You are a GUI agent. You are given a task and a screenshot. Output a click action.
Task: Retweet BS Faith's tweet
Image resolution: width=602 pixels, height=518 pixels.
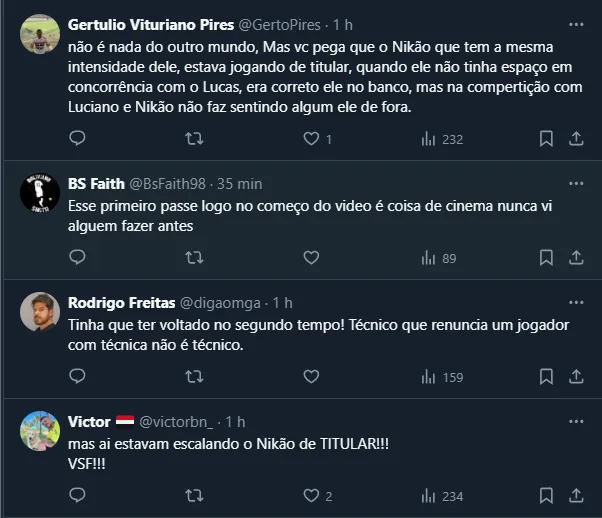click(x=195, y=258)
